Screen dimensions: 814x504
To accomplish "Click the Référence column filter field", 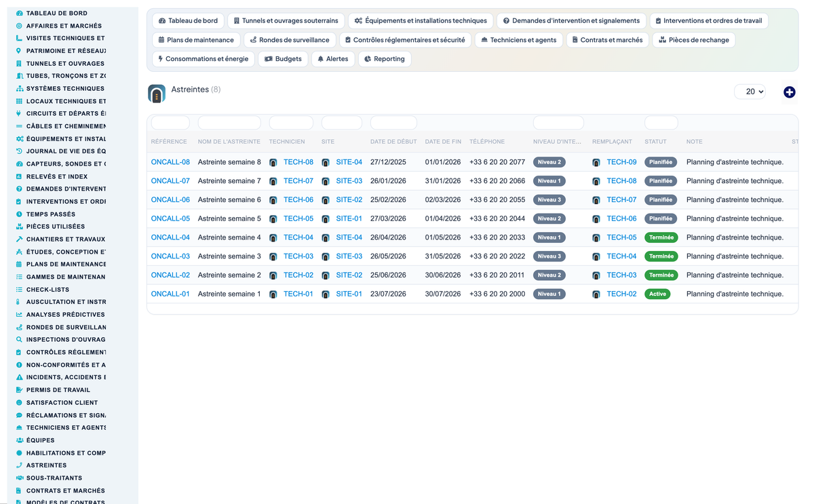I will coord(170,123).
